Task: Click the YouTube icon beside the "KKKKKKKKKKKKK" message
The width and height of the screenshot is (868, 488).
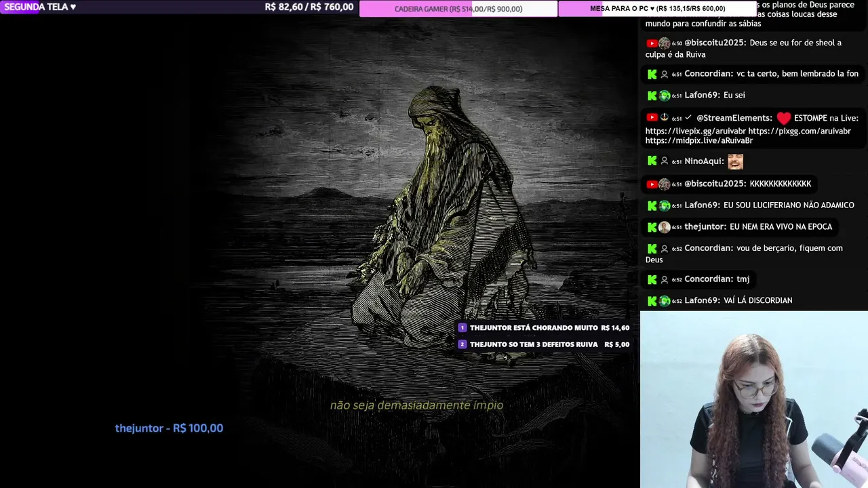Action: point(652,184)
